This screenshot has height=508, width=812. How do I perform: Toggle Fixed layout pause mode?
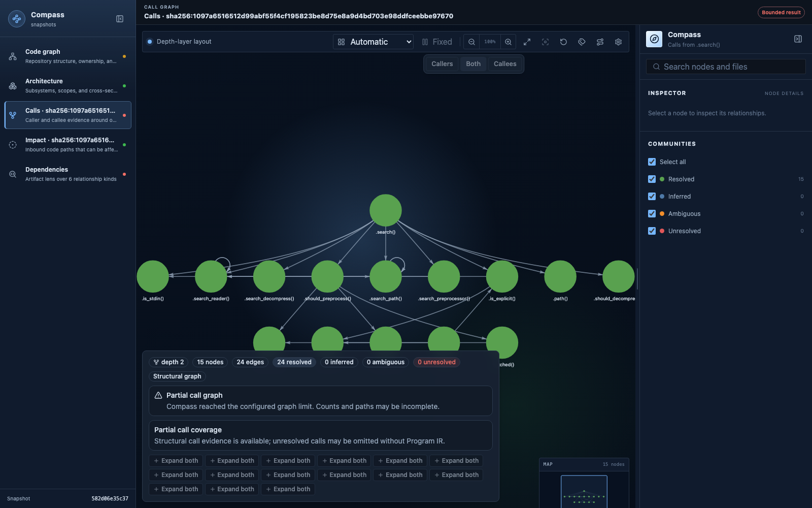pos(437,42)
